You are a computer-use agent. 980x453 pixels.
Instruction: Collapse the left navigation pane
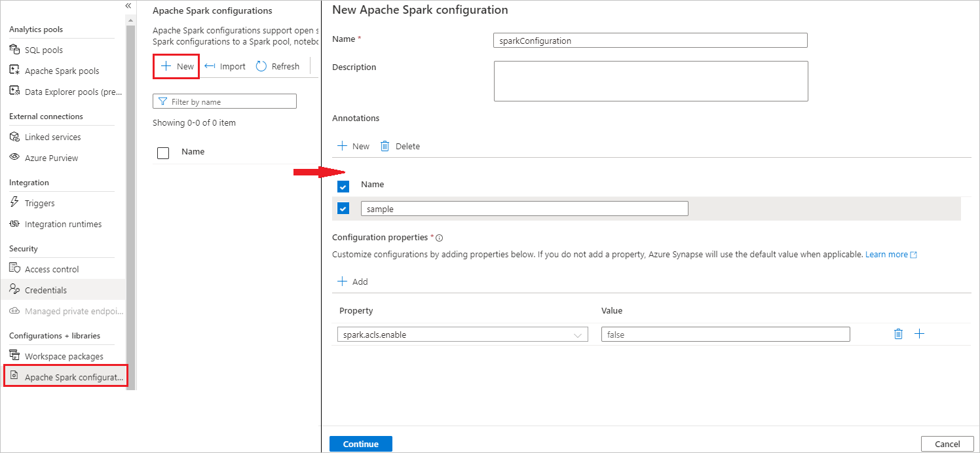point(128,6)
